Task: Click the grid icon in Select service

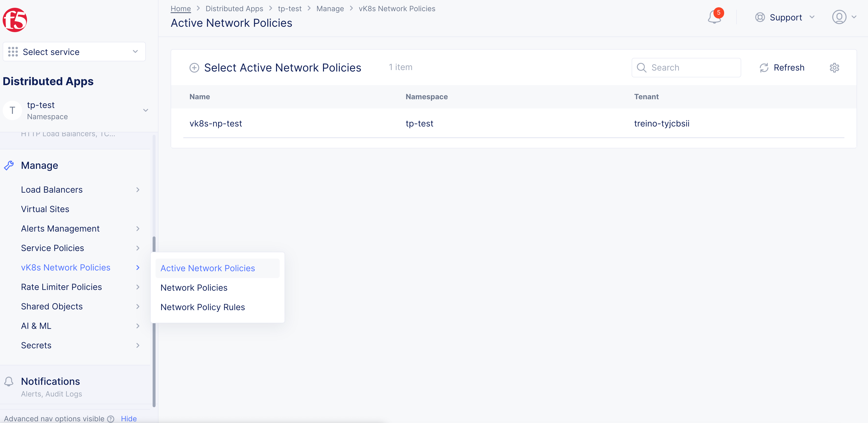Action: pyautogui.click(x=12, y=52)
